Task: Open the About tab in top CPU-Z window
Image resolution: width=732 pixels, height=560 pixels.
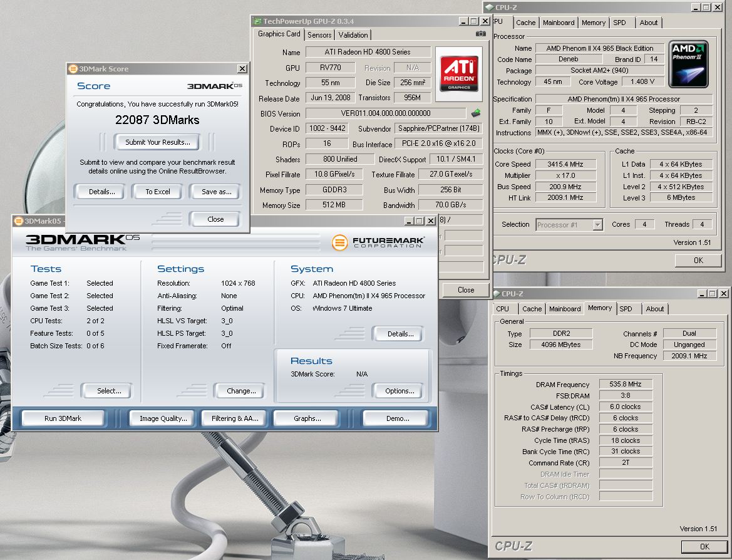Action: [x=649, y=23]
